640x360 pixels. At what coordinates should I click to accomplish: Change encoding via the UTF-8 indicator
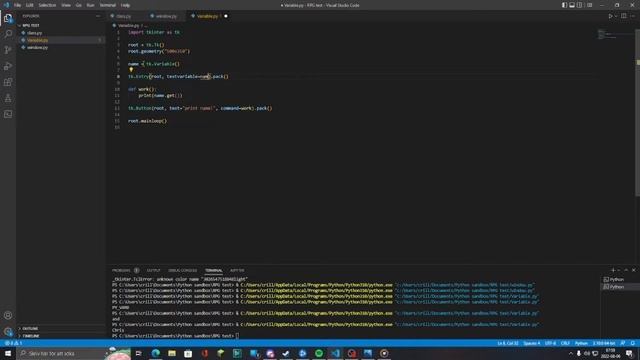click(550, 343)
